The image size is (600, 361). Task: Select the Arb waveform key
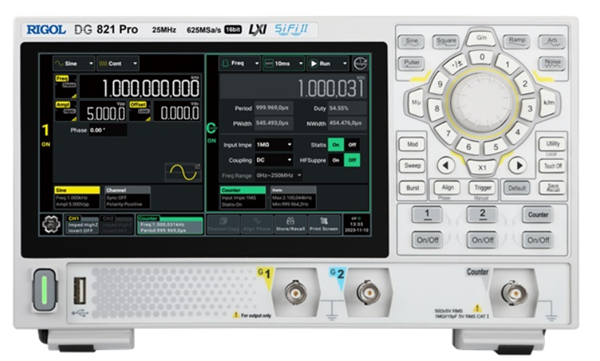coord(552,41)
